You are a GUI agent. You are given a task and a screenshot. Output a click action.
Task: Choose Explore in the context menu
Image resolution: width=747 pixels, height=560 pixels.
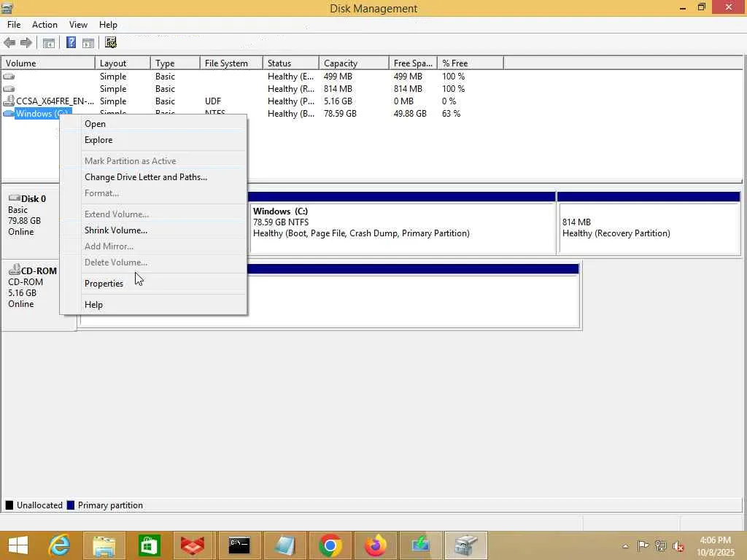pos(153,140)
